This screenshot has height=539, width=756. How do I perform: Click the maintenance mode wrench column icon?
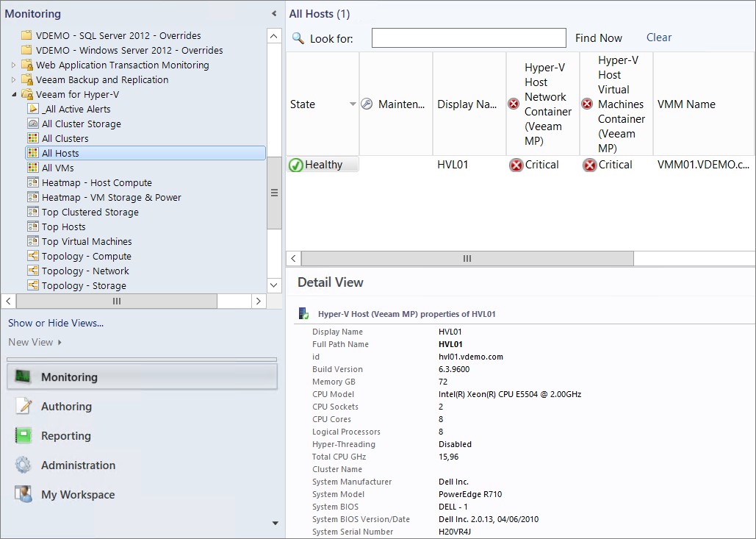pyautogui.click(x=367, y=104)
